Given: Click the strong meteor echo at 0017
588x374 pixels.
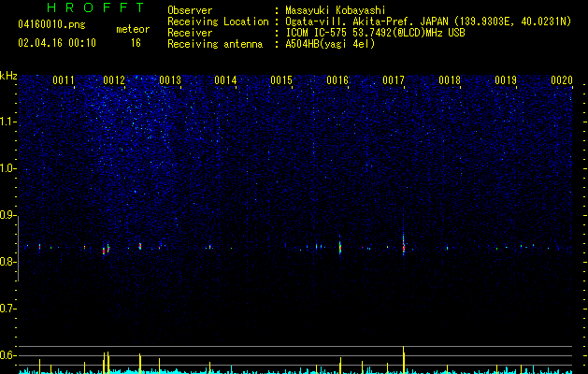Looking at the screenshot, I should coord(404,246).
